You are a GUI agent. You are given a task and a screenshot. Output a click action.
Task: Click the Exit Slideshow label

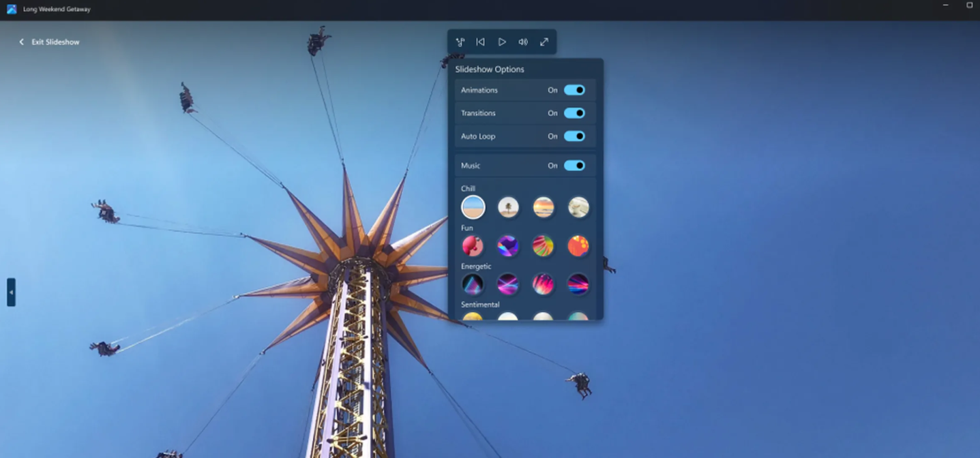coord(55,42)
